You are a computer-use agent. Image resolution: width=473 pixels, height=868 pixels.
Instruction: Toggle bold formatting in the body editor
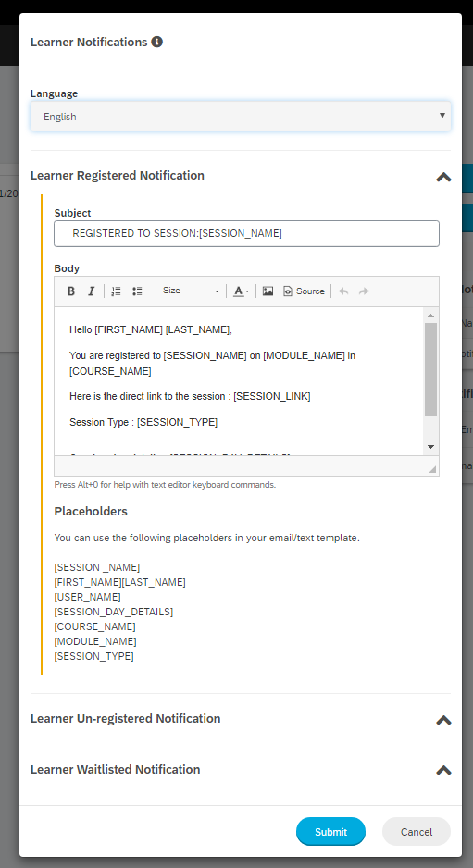click(x=71, y=291)
